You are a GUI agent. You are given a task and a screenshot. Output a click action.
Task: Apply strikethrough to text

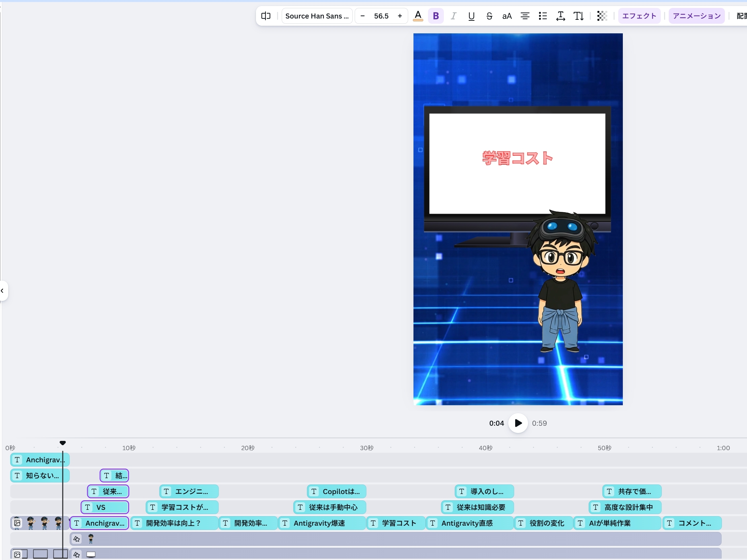489,16
